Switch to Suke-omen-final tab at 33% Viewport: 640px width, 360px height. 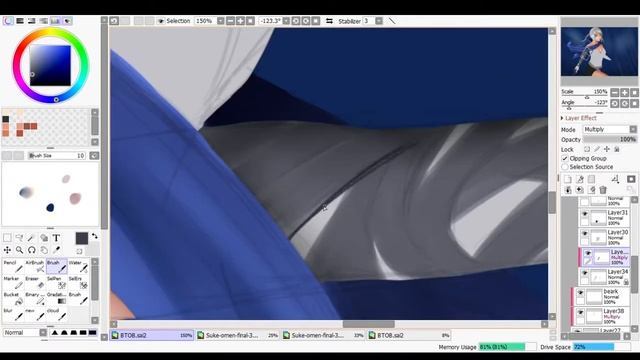point(323,335)
